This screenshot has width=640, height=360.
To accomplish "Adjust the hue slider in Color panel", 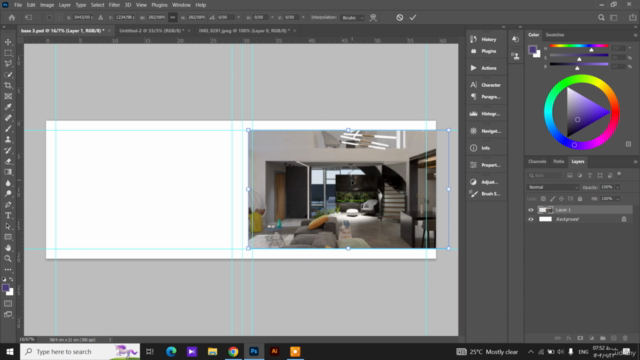I will click(579, 46).
